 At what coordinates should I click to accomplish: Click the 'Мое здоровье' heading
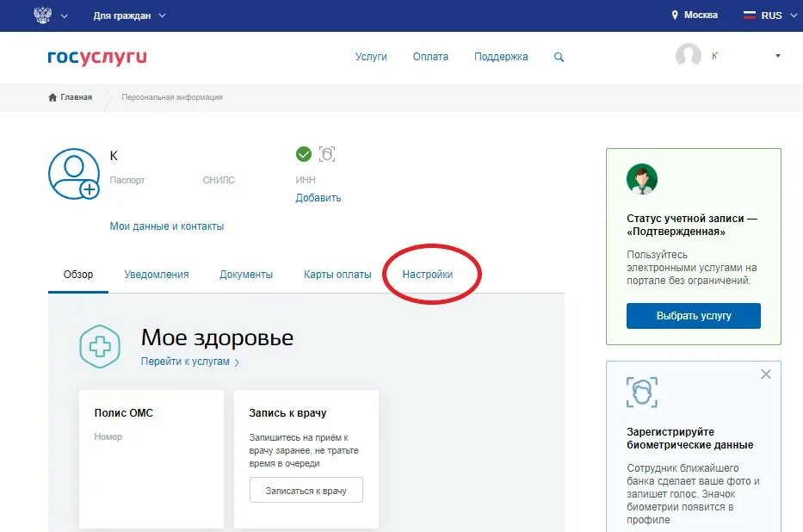[x=217, y=338]
